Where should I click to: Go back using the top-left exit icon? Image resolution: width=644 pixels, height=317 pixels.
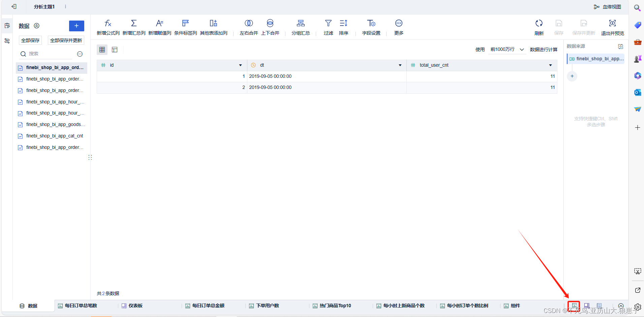tap(14, 6)
